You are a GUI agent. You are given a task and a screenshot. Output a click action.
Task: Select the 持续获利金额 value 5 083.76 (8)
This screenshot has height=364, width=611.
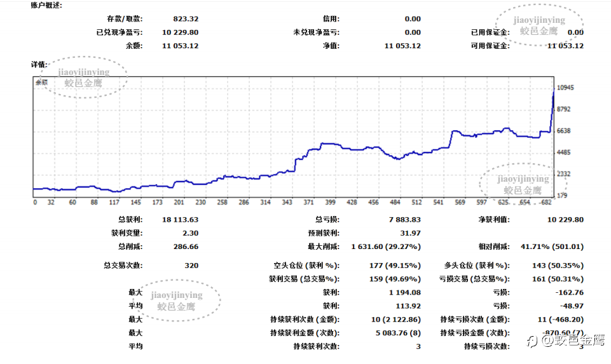(x=398, y=333)
